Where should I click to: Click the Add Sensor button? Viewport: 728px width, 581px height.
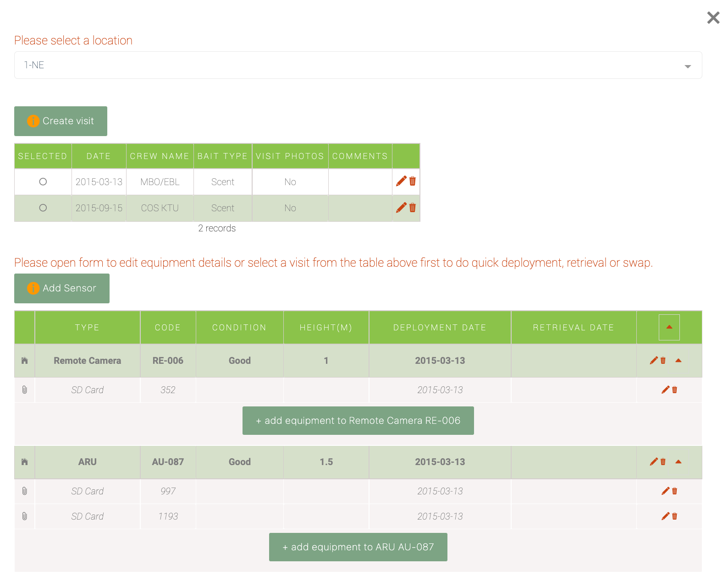(x=62, y=288)
